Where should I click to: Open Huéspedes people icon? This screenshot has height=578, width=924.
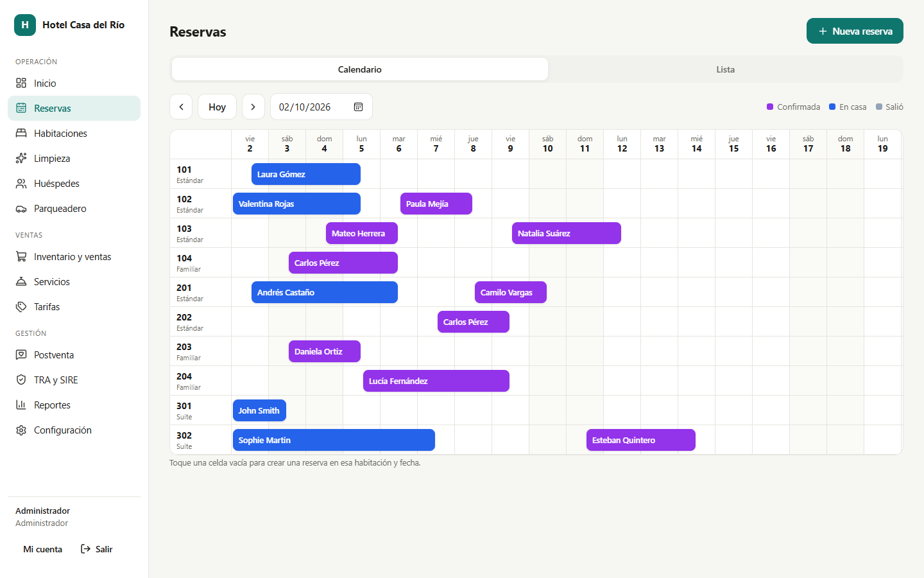[21, 183]
